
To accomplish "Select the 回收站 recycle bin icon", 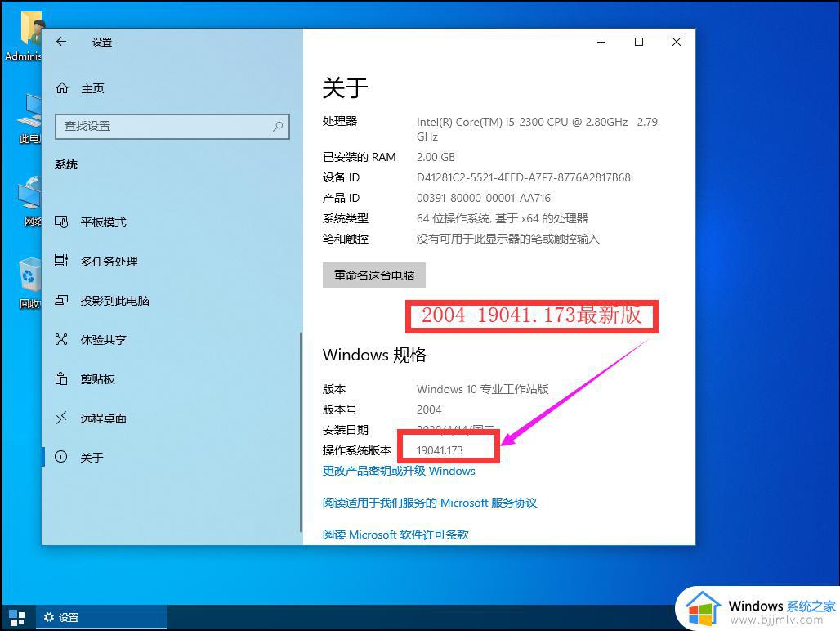I will click(x=29, y=283).
